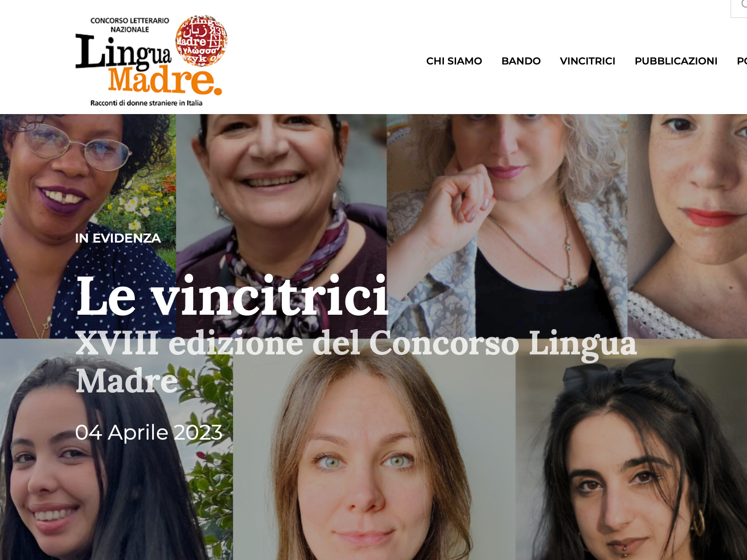Click the partially visible PO menu item

pos(742,61)
